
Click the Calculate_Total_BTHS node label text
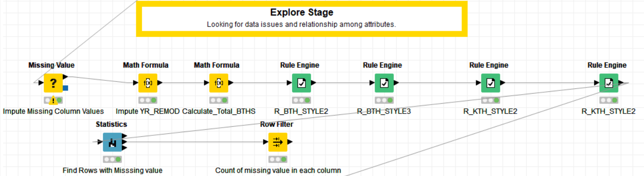[x=219, y=112]
